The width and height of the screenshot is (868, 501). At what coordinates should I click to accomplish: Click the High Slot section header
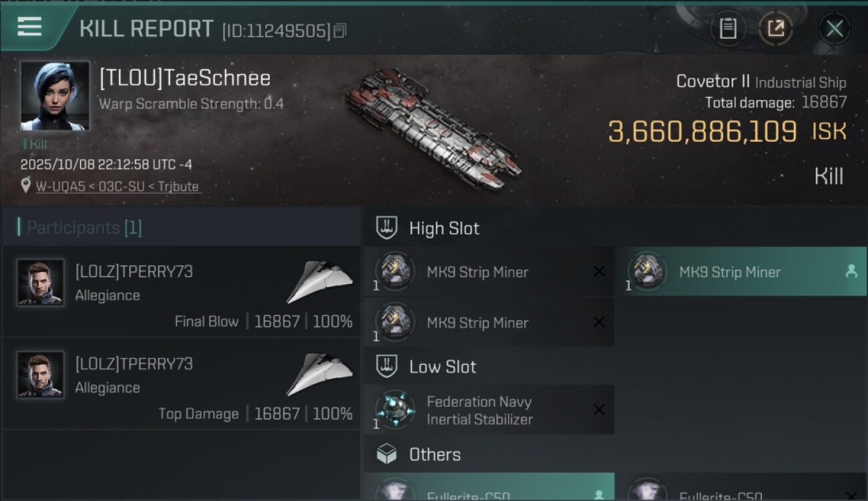click(x=444, y=228)
